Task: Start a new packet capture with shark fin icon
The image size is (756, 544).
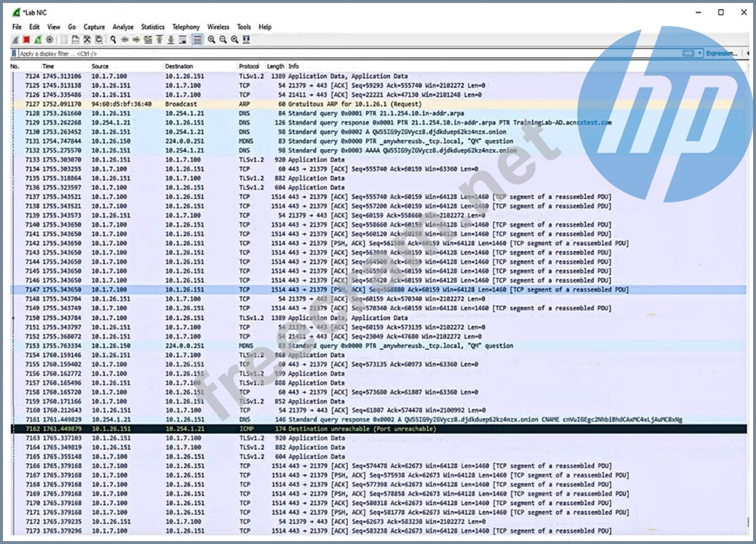Action: coord(16,40)
